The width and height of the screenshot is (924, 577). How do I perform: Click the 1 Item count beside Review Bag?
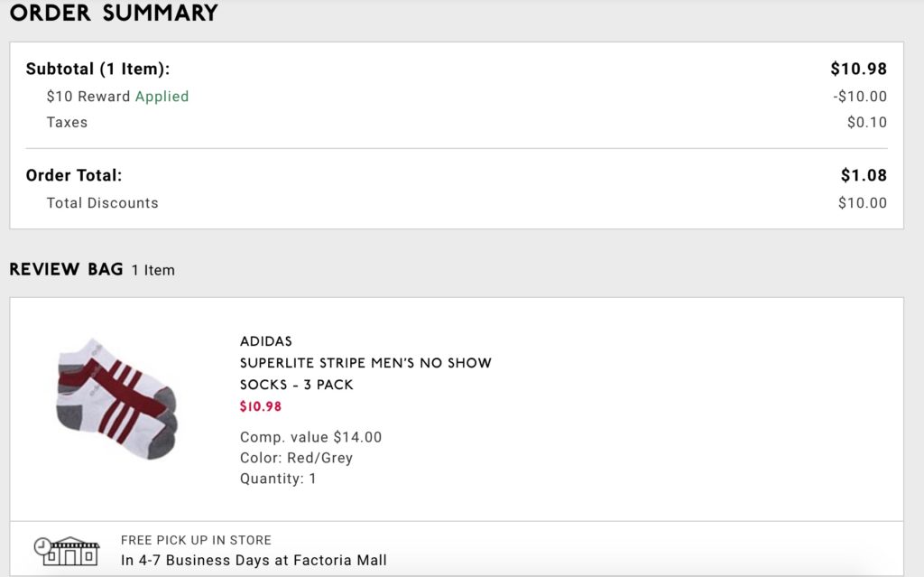coord(153,270)
